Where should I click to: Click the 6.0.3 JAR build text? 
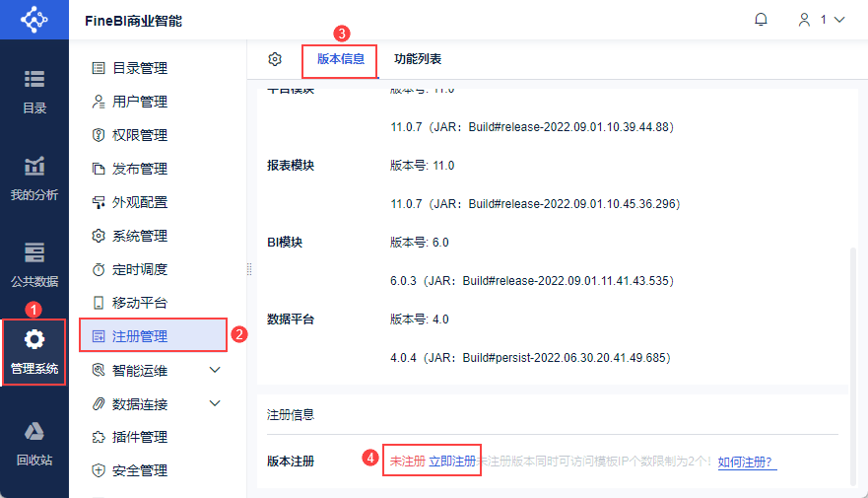(x=532, y=281)
